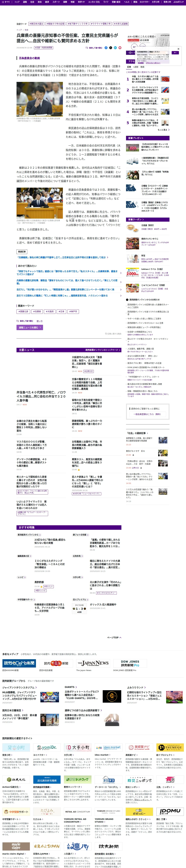
Task: Click the red mail share icon
Action: pos(120,48)
